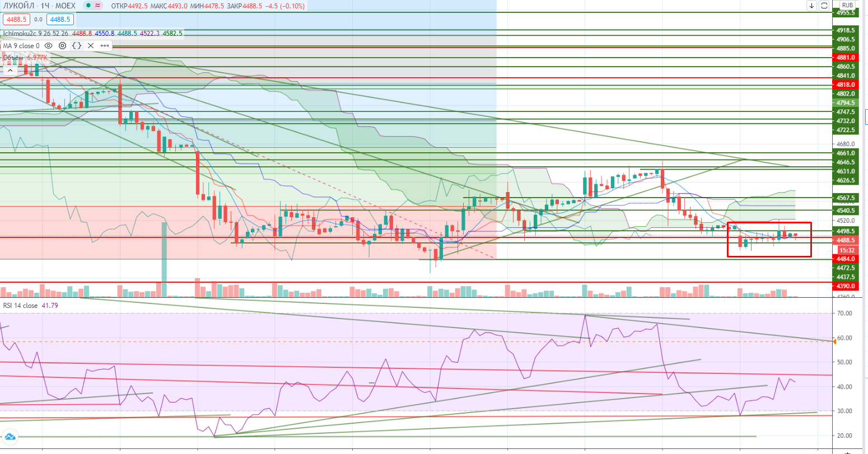Toggle fullscreen chart view icon
Screen dimensions: 868x454
pyautogui.click(x=824, y=6)
